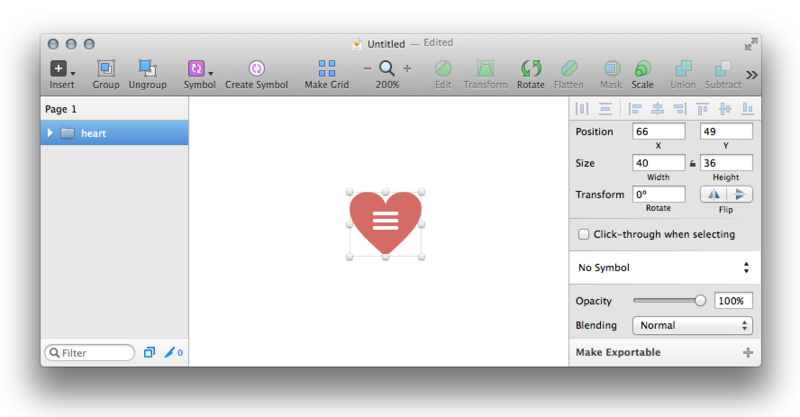Click the Ungroup toolbar icon
The width and height of the screenshot is (800, 417).
[x=147, y=68]
